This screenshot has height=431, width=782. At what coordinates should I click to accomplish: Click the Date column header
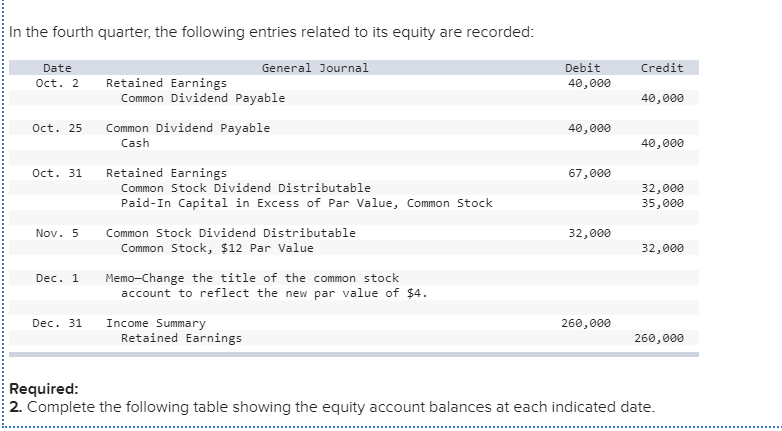click(x=57, y=68)
